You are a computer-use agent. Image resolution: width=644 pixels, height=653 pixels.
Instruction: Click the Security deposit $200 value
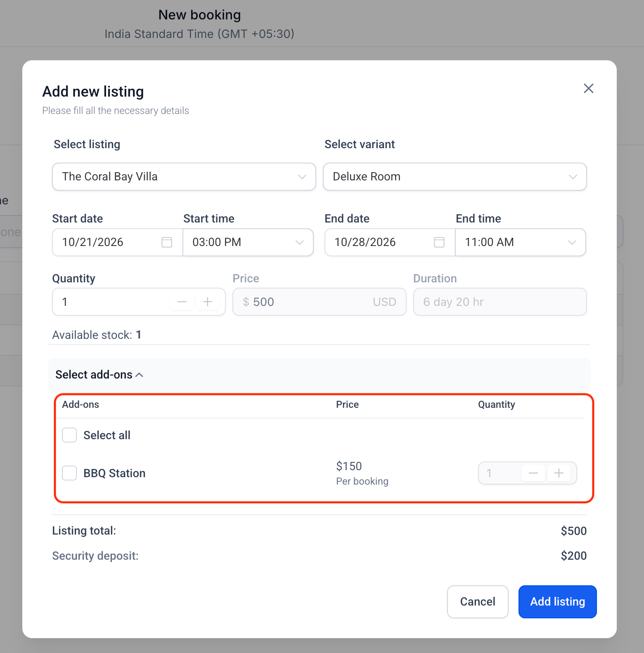point(573,556)
